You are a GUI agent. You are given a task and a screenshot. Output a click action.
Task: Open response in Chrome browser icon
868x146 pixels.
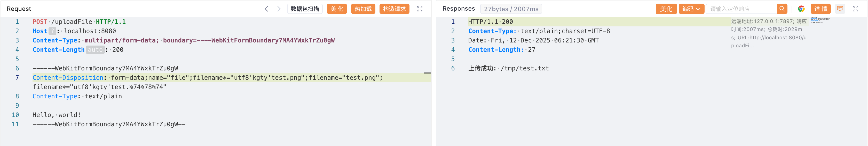click(x=801, y=9)
